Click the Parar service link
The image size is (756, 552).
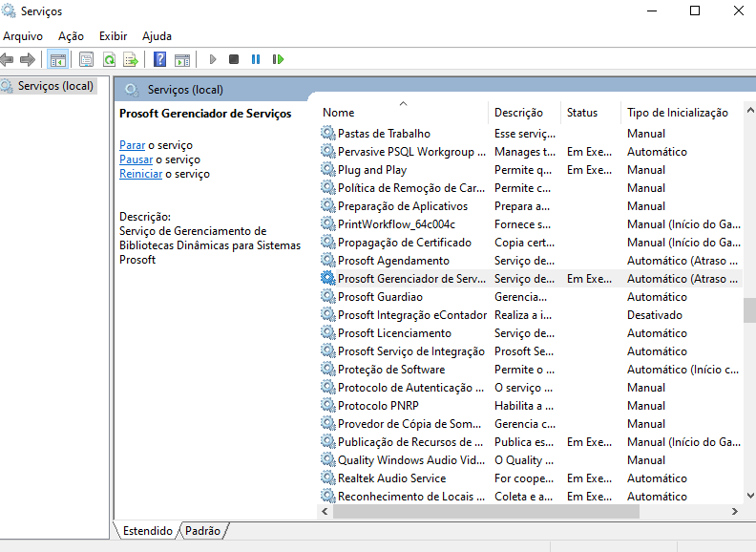[132, 145]
